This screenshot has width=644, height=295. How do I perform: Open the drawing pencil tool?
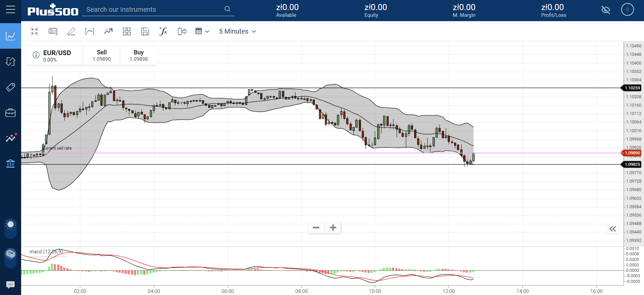pos(71,31)
